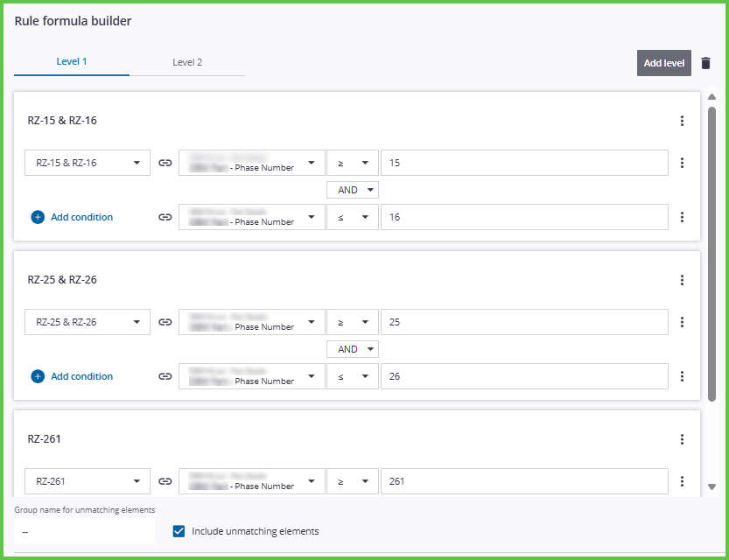This screenshot has height=560, width=729.
Task: Click the link icon beside RZ-15 & RZ-16 selector
Action: coord(165,163)
